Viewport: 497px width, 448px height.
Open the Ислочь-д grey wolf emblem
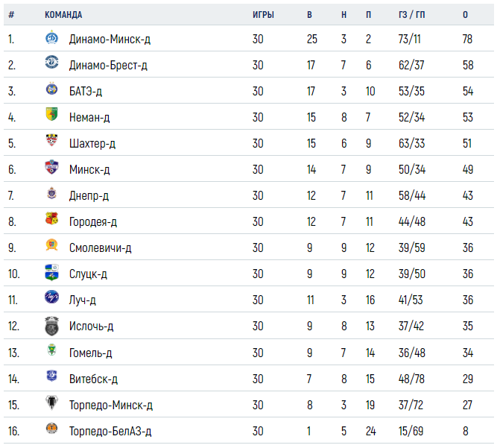[x=51, y=326]
